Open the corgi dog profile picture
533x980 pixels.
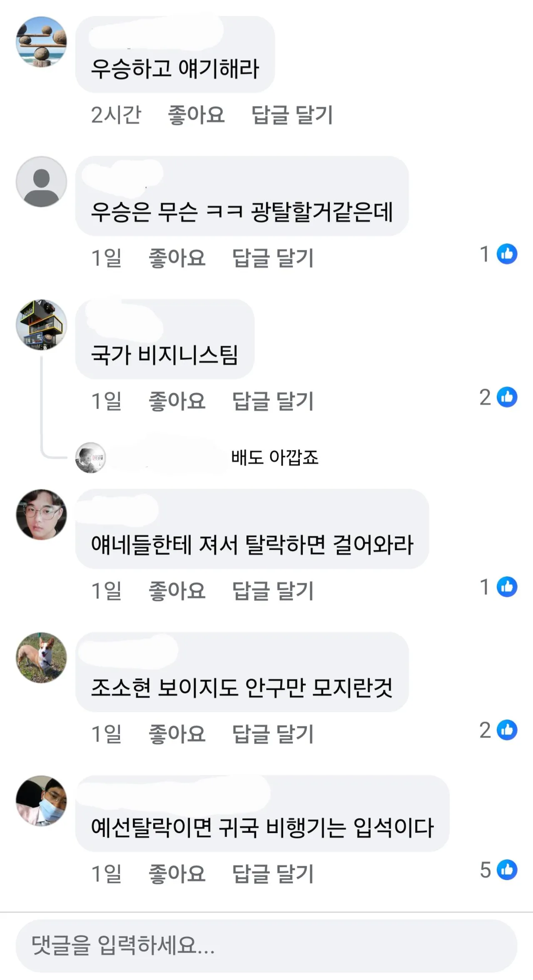(41, 657)
